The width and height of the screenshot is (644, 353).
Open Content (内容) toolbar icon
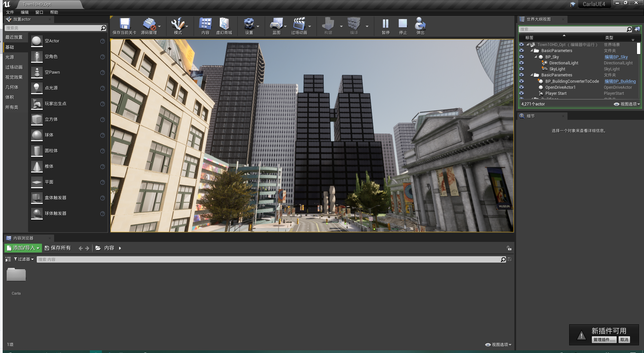[x=205, y=26]
